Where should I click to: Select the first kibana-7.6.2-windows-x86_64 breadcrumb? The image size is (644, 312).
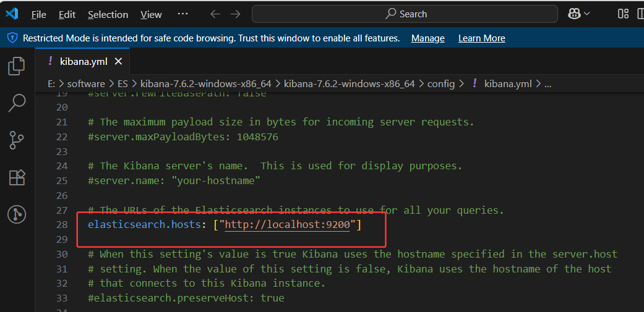(206, 84)
